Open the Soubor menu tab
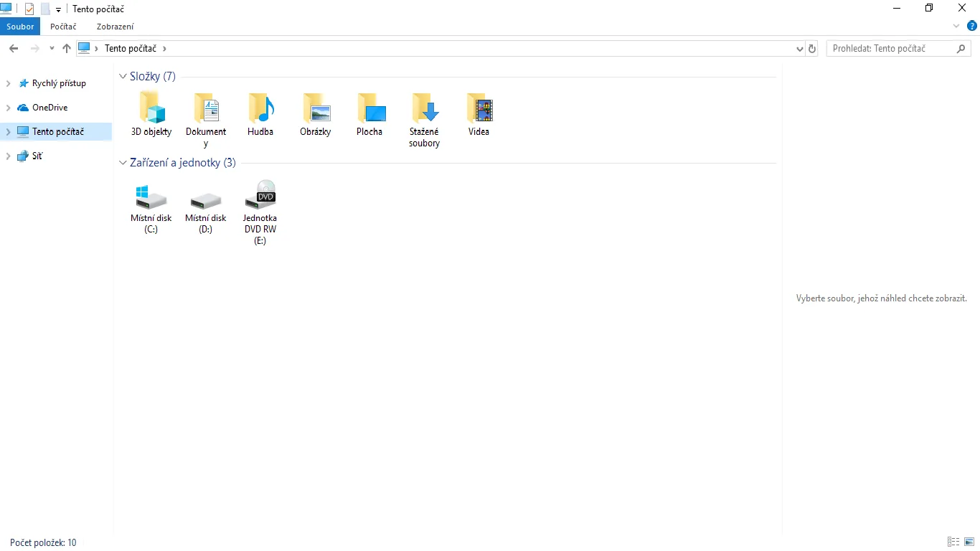Viewport: 980px width, 551px height. tap(20, 27)
